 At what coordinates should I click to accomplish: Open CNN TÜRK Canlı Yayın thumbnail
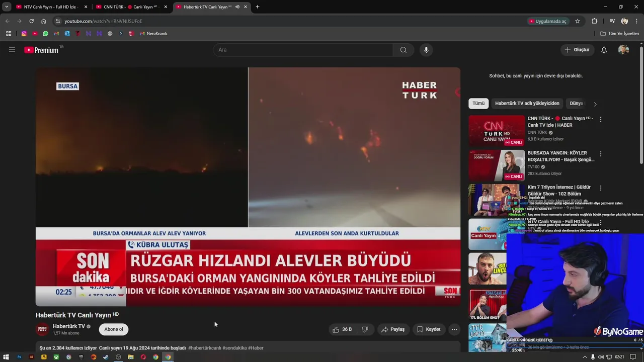497,131
